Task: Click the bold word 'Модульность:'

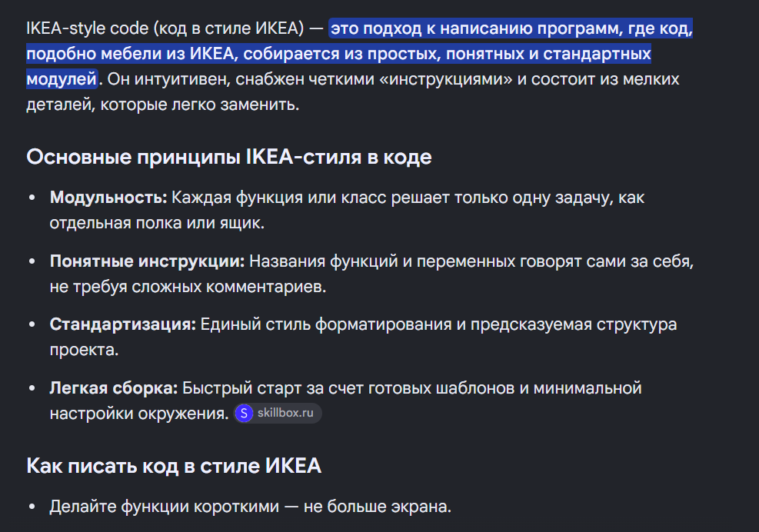Action: [108, 198]
